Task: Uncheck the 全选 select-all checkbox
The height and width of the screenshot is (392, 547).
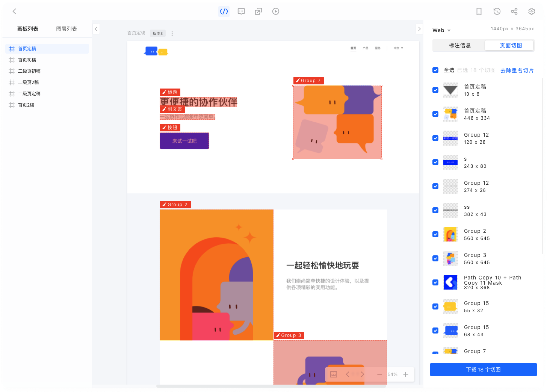Action: point(435,70)
